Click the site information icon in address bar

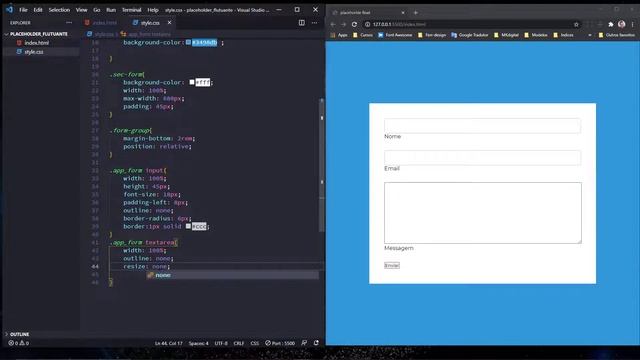367,24
